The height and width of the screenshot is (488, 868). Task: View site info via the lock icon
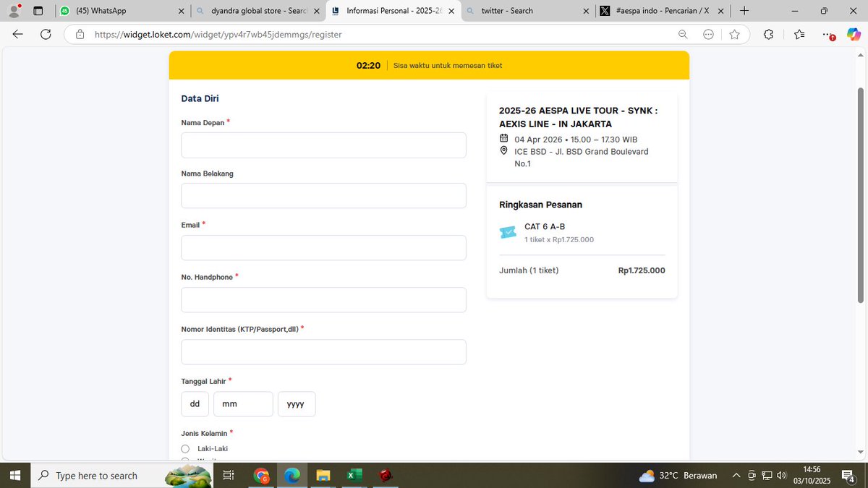point(80,34)
